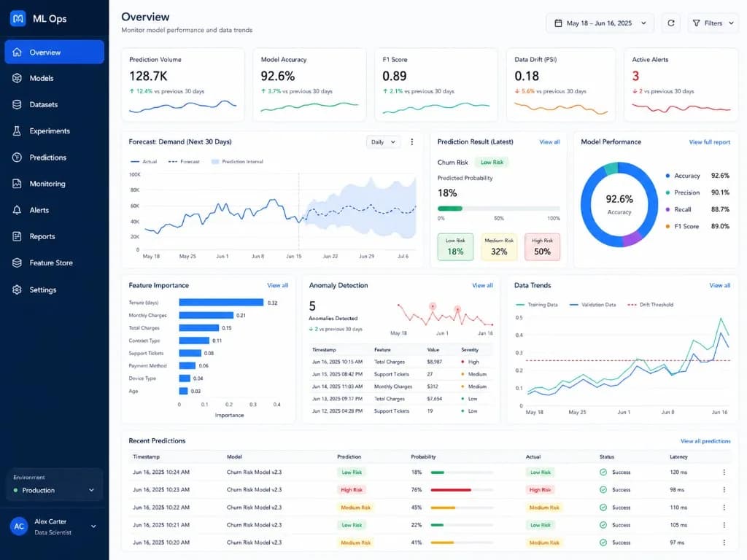Toggle the Prediction Interval legend

[x=237, y=161]
